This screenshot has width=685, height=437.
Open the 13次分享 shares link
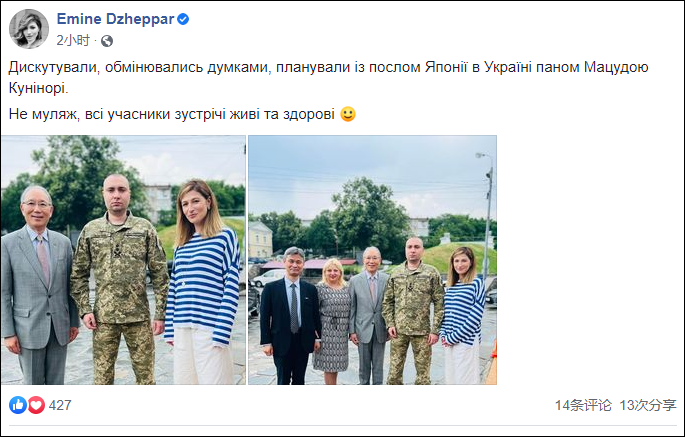648,405
